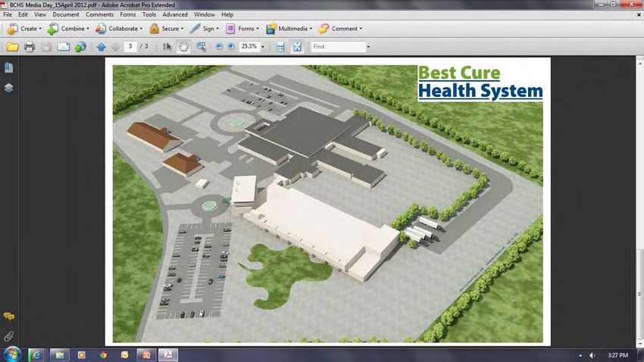This screenshot has height=362, width=644.
Task: Go to next page with down arrow
Action: point(115,47)
